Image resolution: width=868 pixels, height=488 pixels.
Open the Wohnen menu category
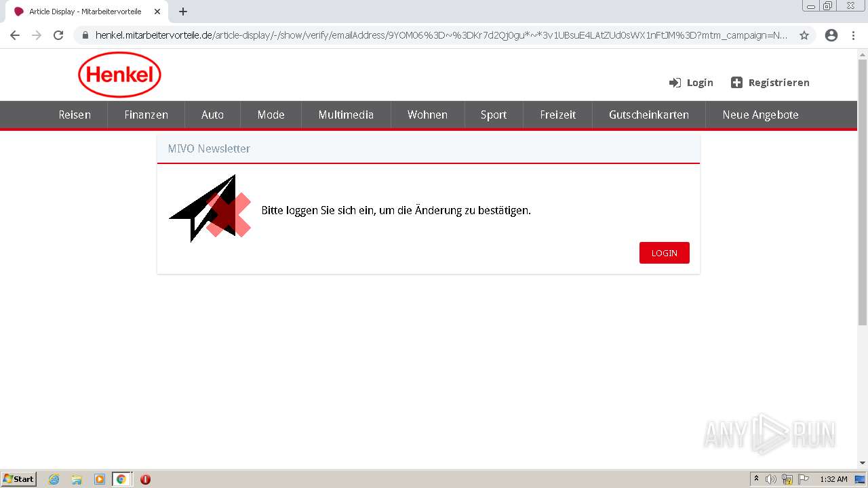427,115
